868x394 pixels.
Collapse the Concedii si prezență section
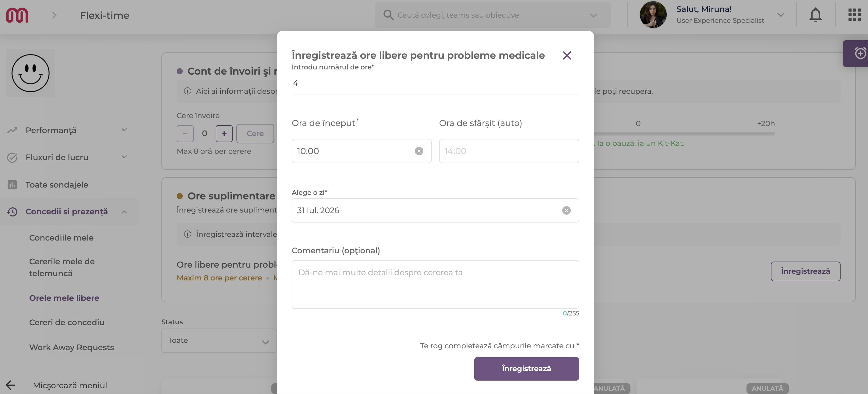(x=124, y=212)
